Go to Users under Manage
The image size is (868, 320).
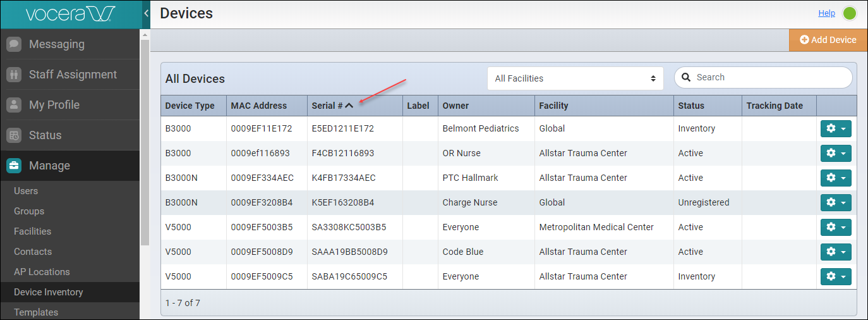[x=26, y=191]
